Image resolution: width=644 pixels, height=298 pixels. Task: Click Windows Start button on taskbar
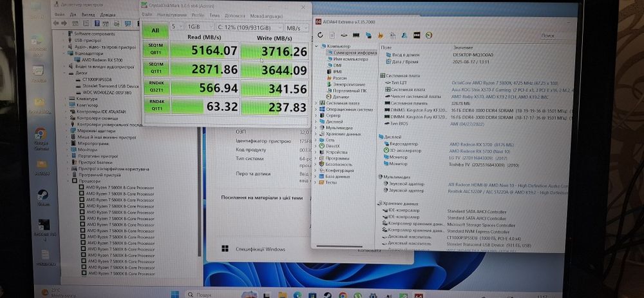click(175, 295)
